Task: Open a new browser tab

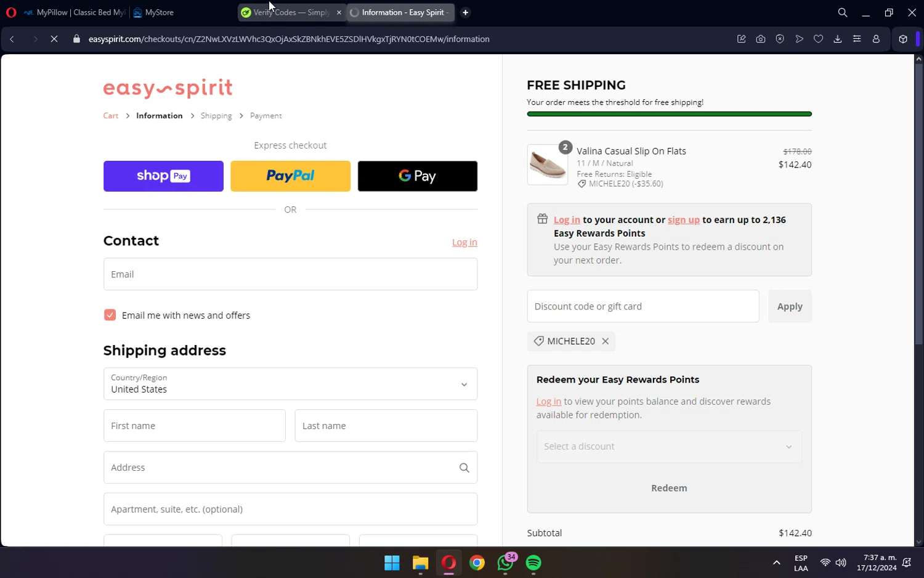Action: [x=466, y=12]
